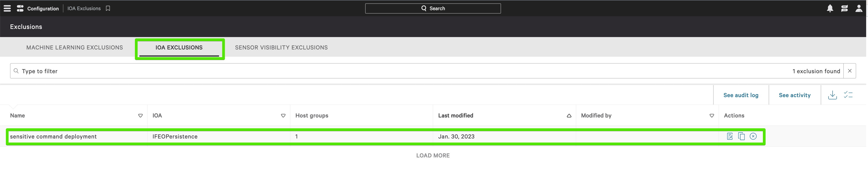The width and height of the screenshot is (868, 178).
Task: Open the notifications bell
Action: click(x=830, y=8)
